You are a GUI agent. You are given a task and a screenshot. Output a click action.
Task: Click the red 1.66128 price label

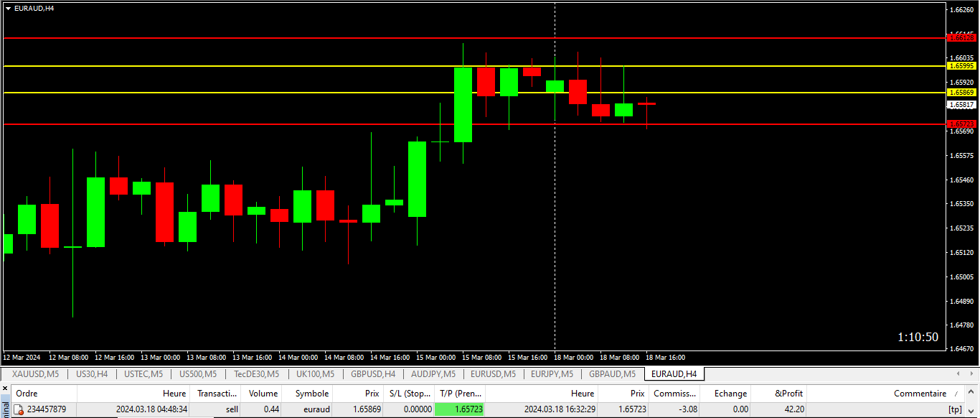[x=961, y=37]
